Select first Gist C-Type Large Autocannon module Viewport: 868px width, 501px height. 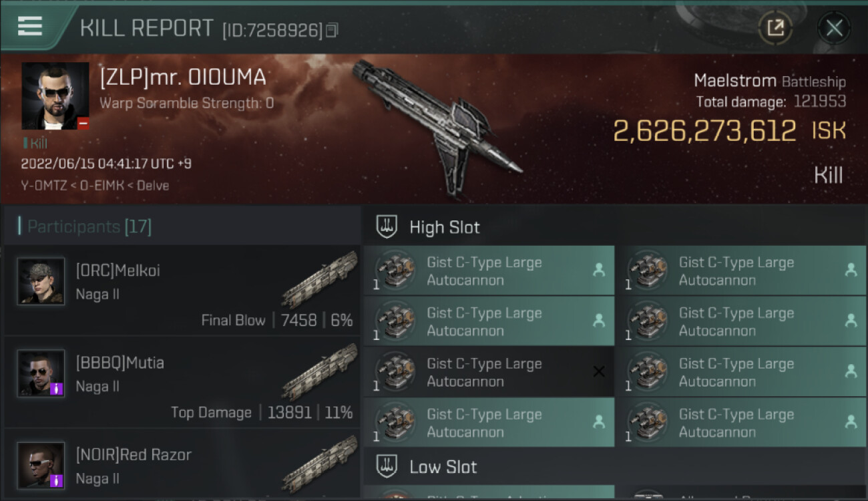[x=489, y=271]
